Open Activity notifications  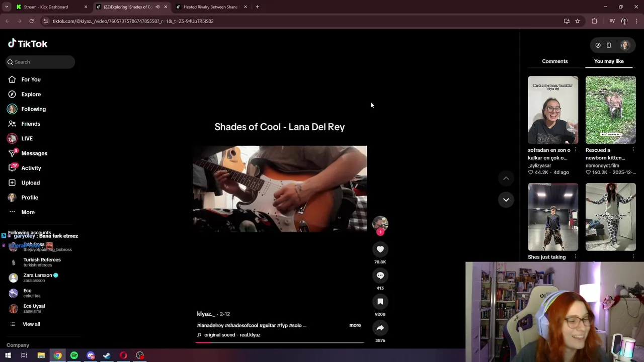coord(31,168)
